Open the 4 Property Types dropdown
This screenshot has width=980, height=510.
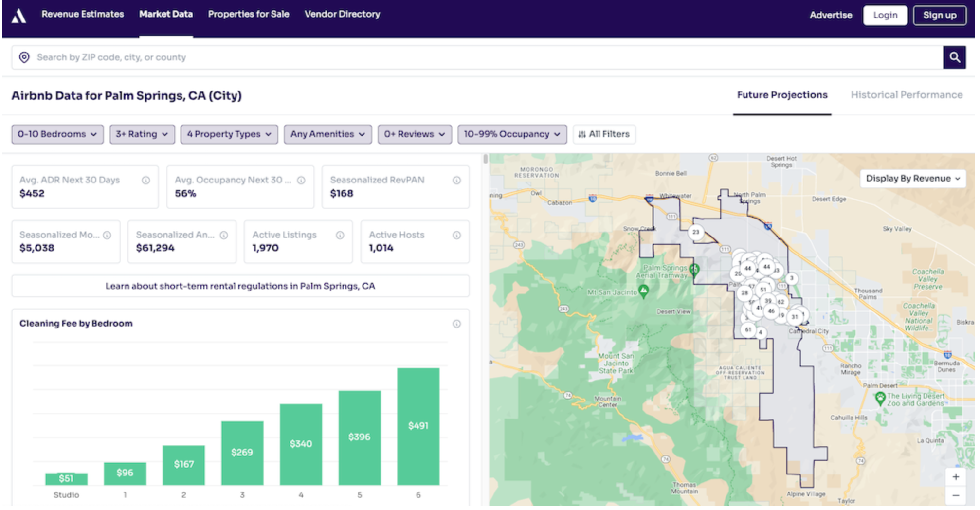pyautogui.click(x=229, y=134)
